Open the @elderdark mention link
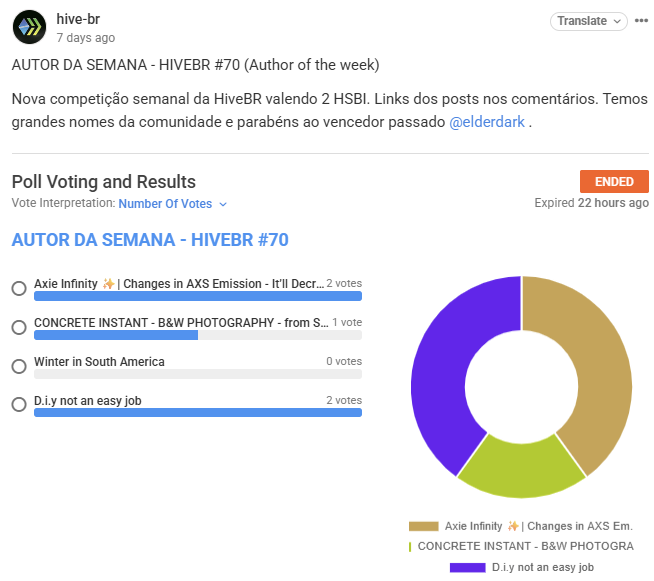This screenshot has height=581, width=654. (x=487, y=122)
